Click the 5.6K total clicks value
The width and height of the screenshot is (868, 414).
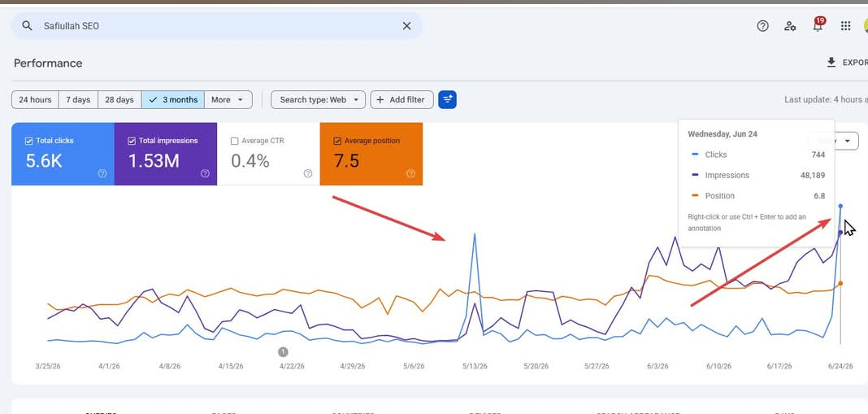[x=44, y=161]
